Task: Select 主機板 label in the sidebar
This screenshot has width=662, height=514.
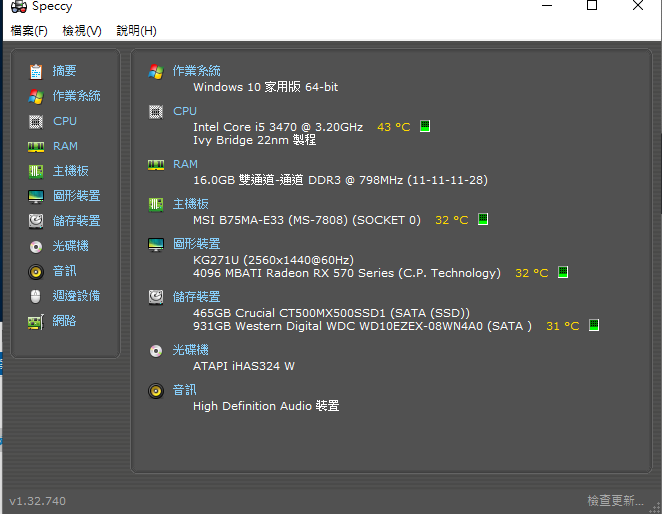Action: (x=71, y=171)
